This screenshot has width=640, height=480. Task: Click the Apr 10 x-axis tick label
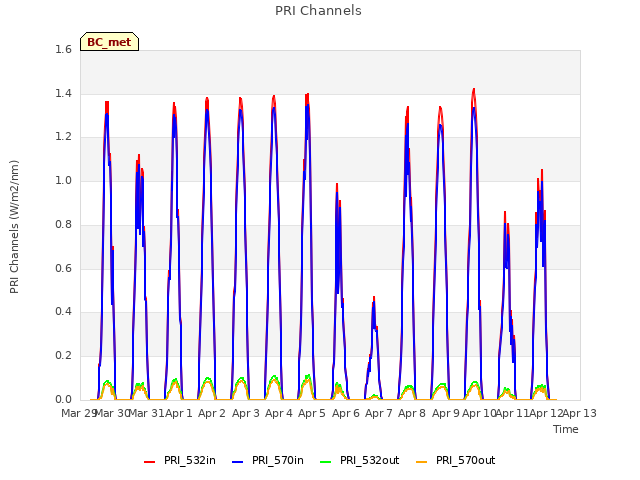pos(479,413)
